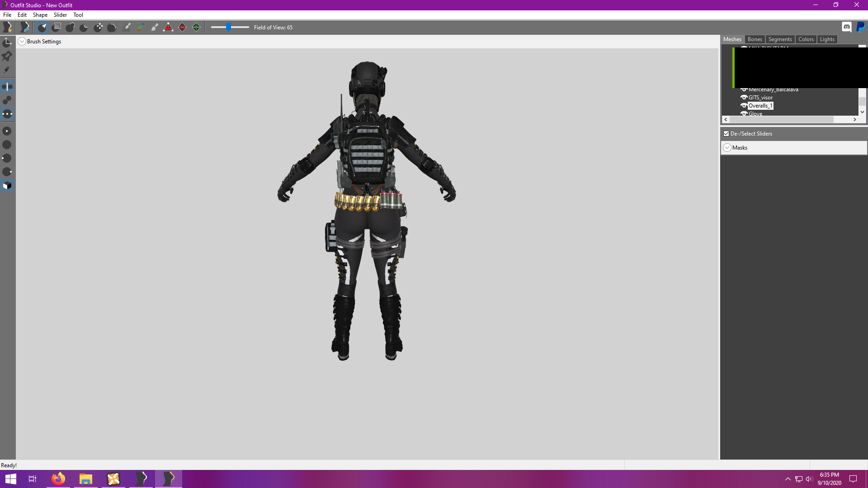Select the Collapse Vertex red X tool
The height and width of the screenshot is (488, 868).
[168, 28]
